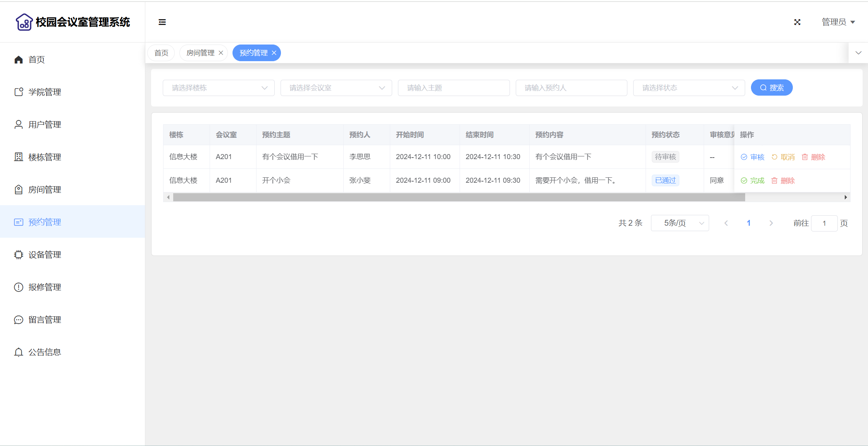Open 报修管理 in the sidebar
868x446 pixels.
point(45,287)
